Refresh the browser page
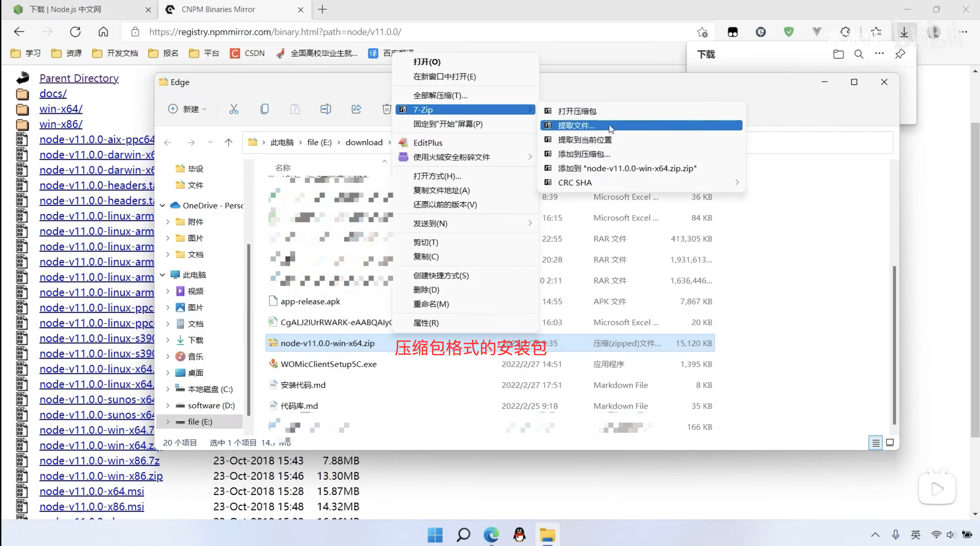The width and height of the screenshot is (980, 546). click(75, 32)
